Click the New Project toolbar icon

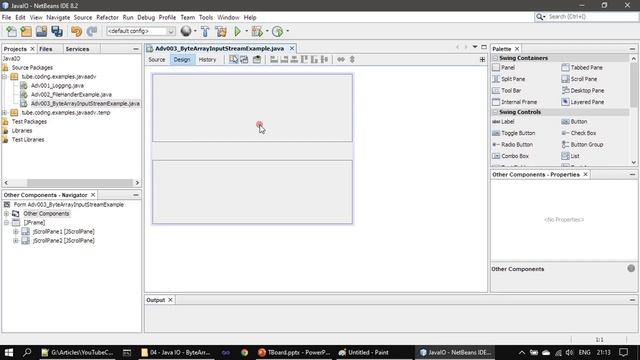click(26, 31)
